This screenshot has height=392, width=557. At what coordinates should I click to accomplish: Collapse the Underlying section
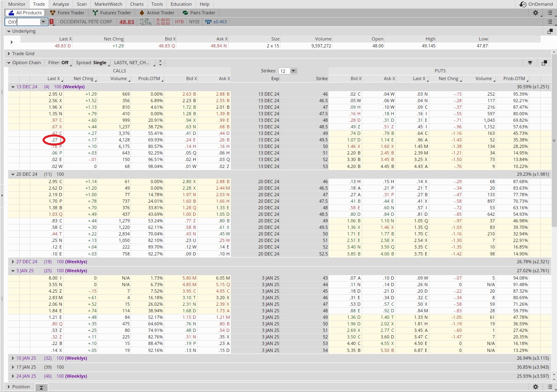click(9, 31)
